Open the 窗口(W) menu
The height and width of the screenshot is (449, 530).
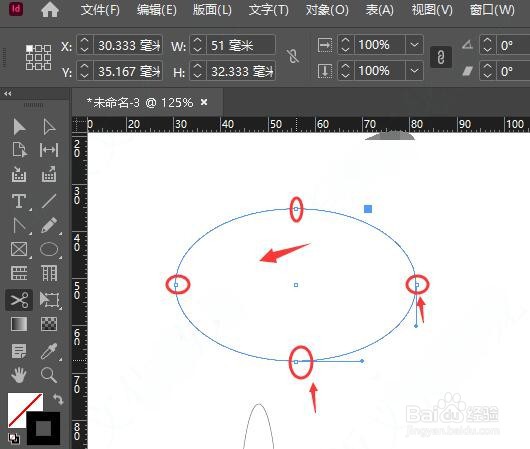pos(492,10)
